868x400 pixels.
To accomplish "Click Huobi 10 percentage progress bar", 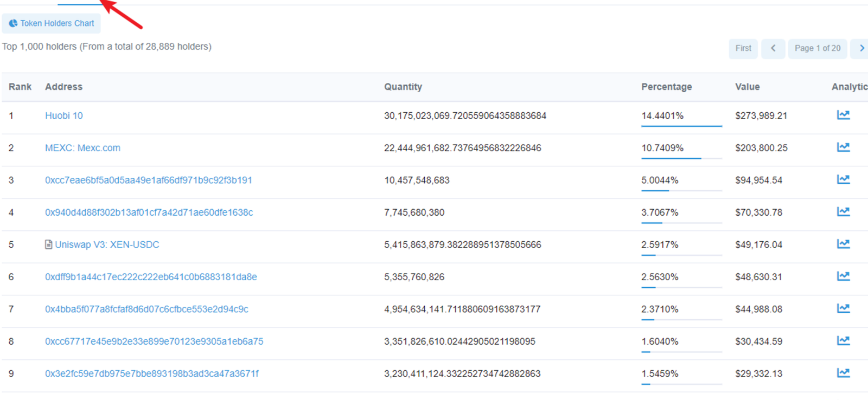I will point(681,126).
